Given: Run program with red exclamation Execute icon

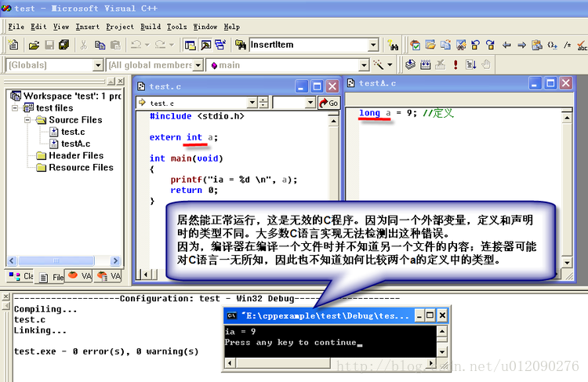Looking at the screenshot, I should 456,65.
